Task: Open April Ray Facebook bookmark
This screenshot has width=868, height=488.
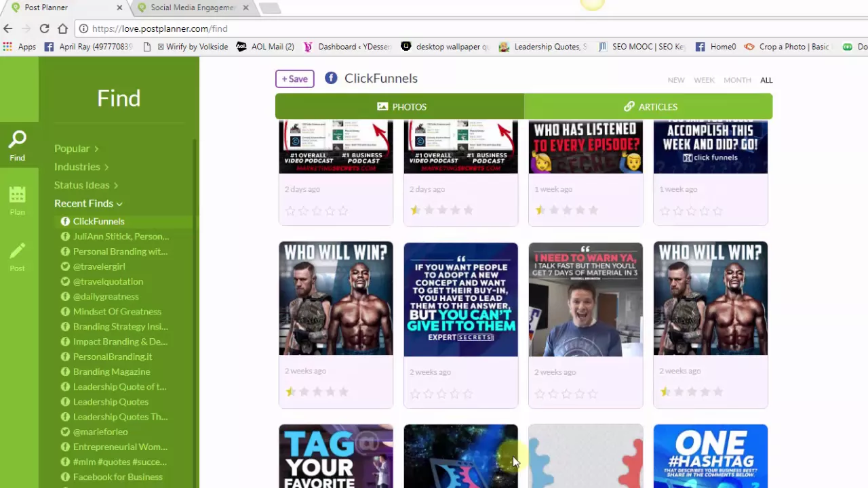Action: (88, 47)
